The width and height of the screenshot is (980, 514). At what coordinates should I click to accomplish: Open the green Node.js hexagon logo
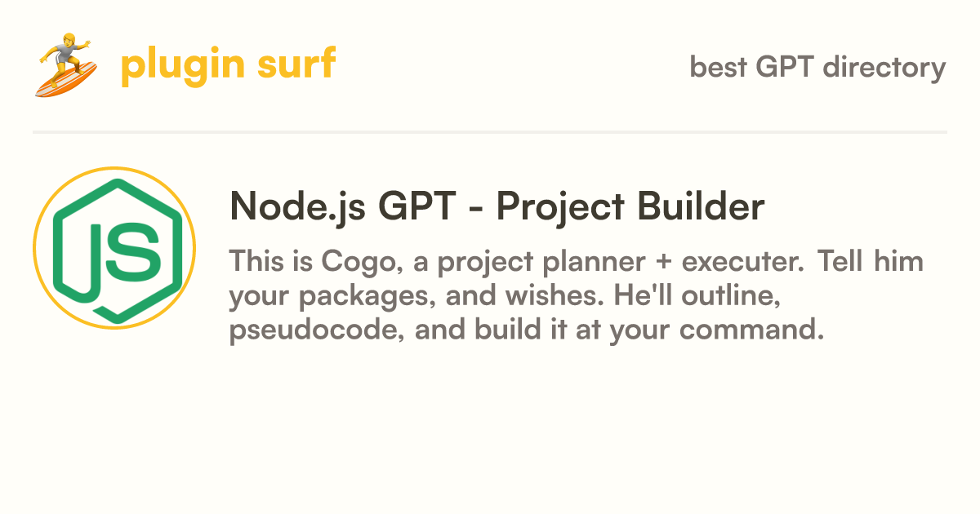114,248
